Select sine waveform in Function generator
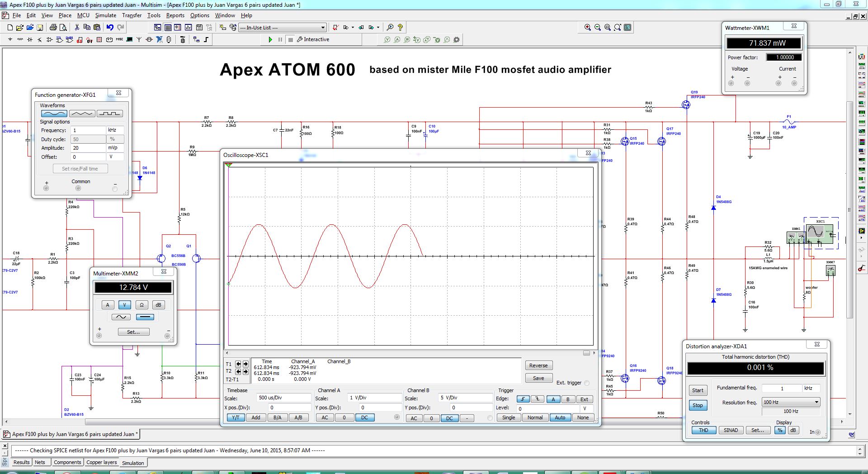The height and width of the screenshot is (474, 868). pos(54,114)
